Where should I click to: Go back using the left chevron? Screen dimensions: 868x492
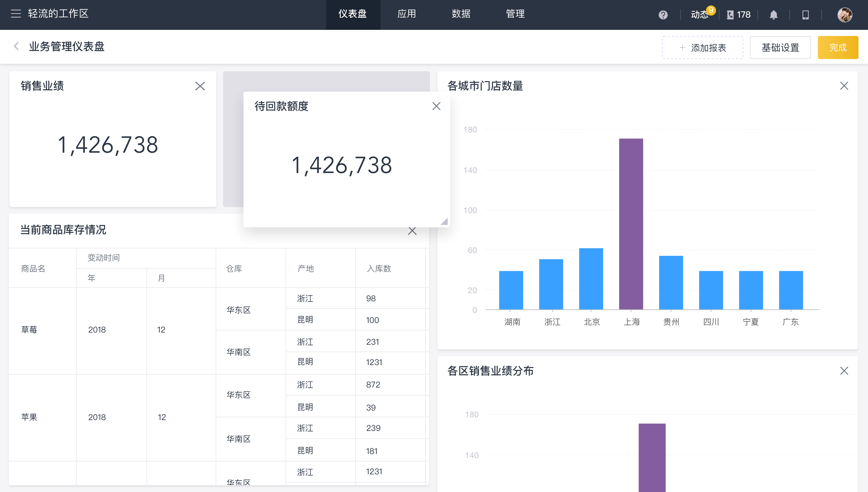(x=16, y=46)
